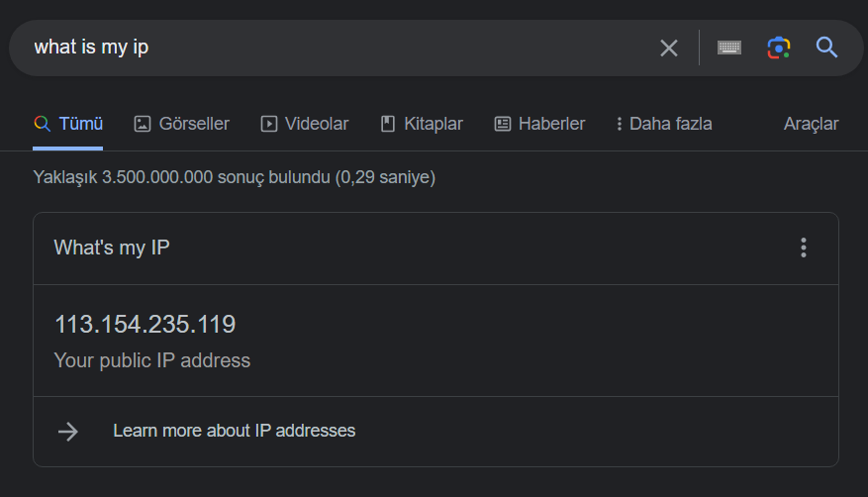Open the Araçlar search tools
Screen dimensions: 868x497
[x=811, y=124]
